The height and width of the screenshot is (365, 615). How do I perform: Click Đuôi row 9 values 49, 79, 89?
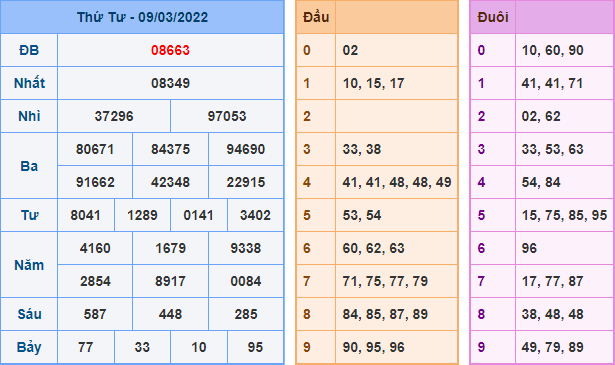click(552, 347)
